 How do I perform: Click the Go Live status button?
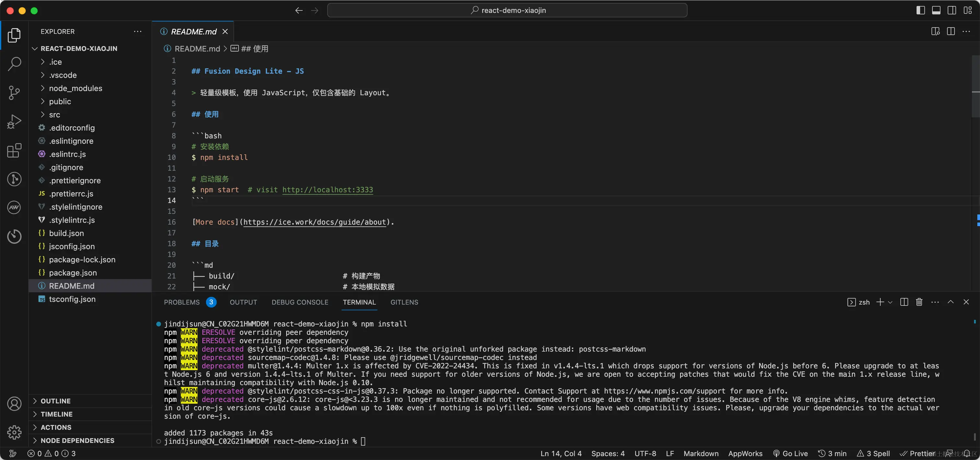(790, 453)
